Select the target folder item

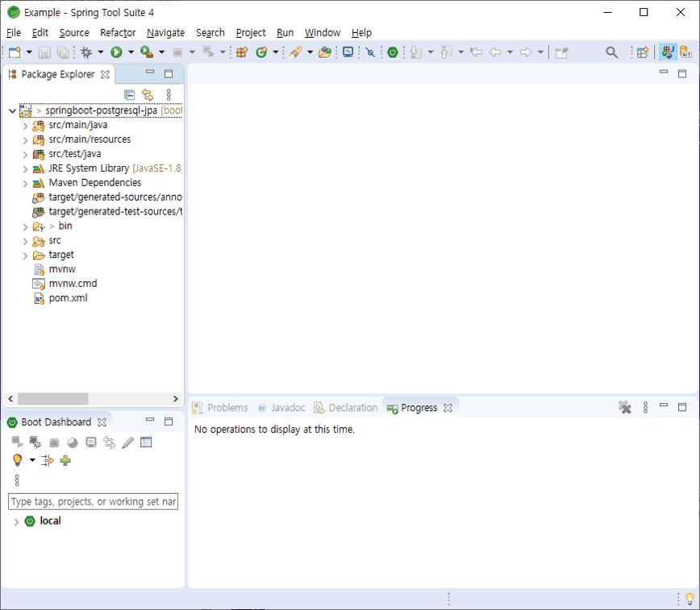[x=61, y=255]
